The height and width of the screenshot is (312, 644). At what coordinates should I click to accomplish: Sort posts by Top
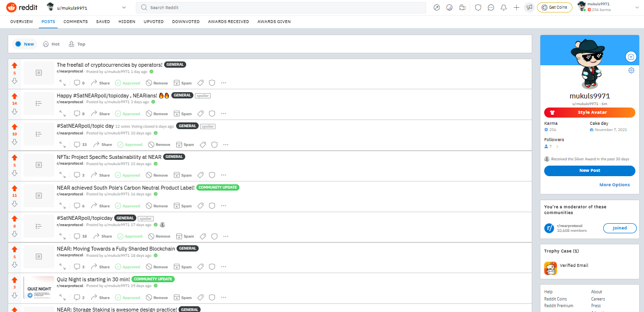pyautogui.click(x=77, y=44)
